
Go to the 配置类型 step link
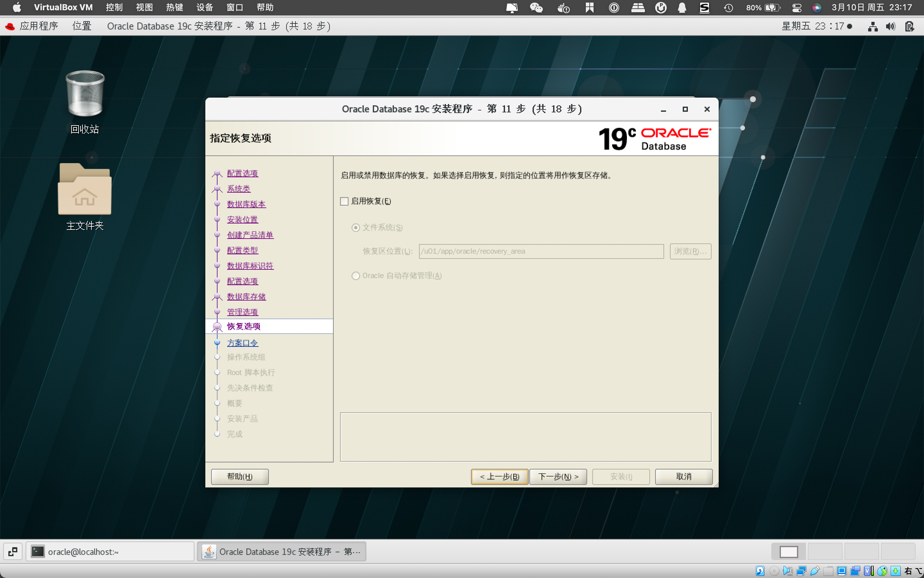tap(243, 250)
